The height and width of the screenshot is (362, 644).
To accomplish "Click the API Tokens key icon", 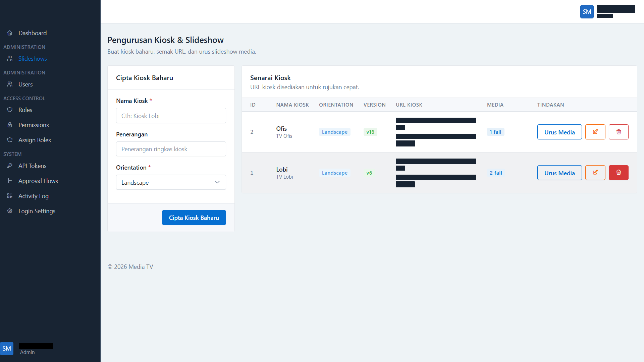I will 10,166.
